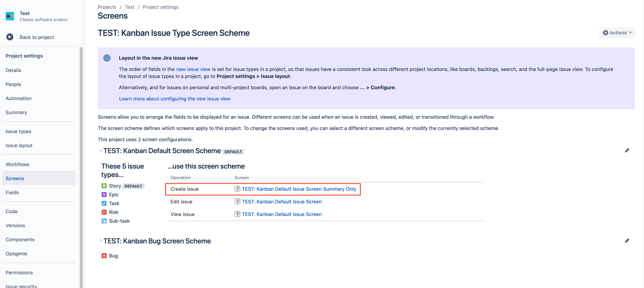Viewport: 644px width, 288px height.
Task: Edit Kanban Default Screen Scheme with the pencil icon
Action: 627,150
